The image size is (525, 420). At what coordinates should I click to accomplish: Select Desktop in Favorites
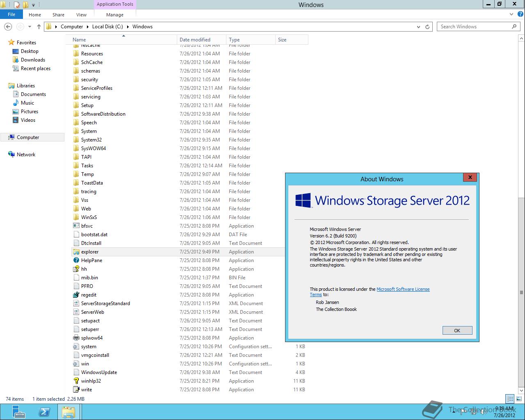[x=30, y=51]
